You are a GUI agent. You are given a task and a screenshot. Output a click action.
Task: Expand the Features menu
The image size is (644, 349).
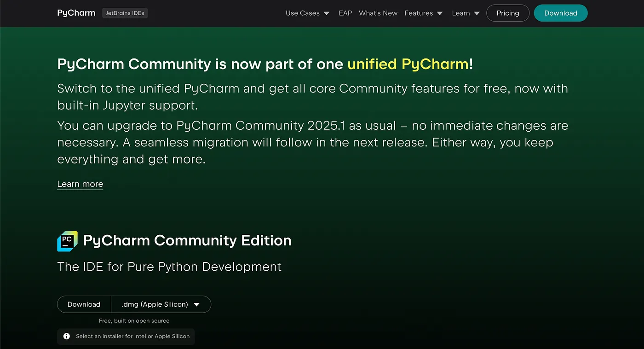(x=424, y=13)
